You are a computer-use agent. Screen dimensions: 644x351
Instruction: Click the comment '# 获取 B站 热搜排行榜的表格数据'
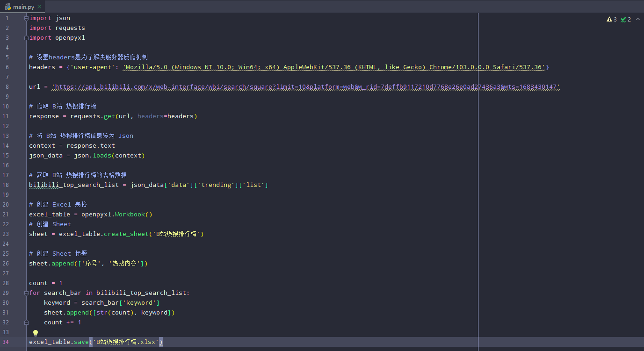pos(78,175)
